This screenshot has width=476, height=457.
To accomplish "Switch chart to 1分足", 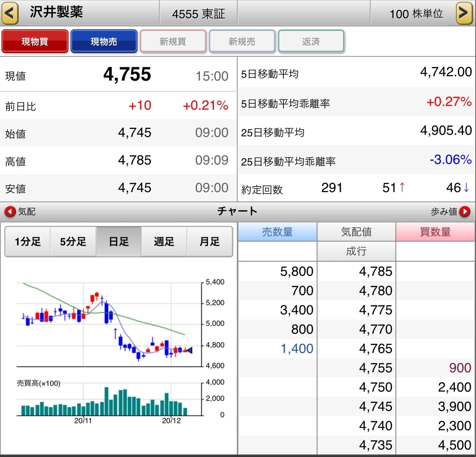I will (x=28, y=242).
